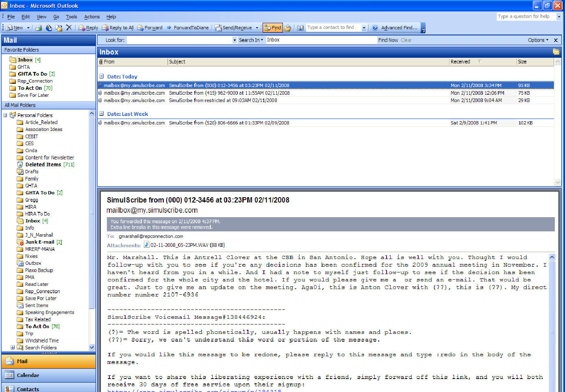Close the Find bar with the X
This screenshot has height=392, width=565.
pos(556,40)
